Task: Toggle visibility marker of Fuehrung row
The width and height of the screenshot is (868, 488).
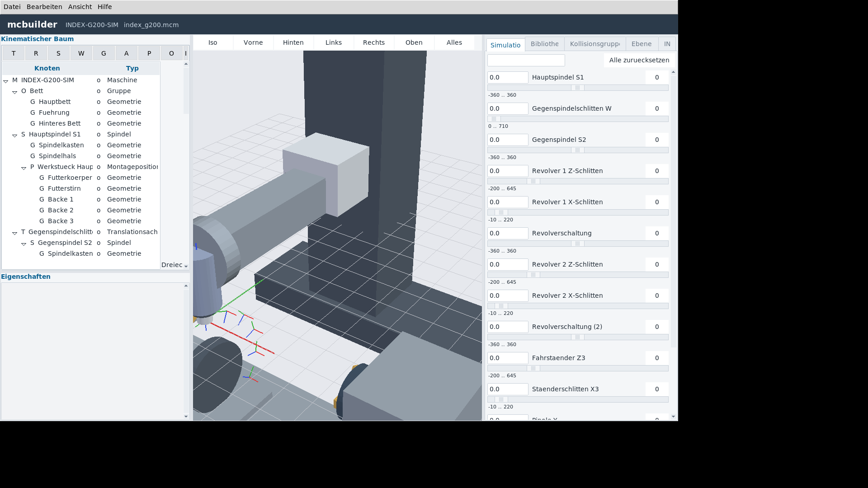Action: 99,113
